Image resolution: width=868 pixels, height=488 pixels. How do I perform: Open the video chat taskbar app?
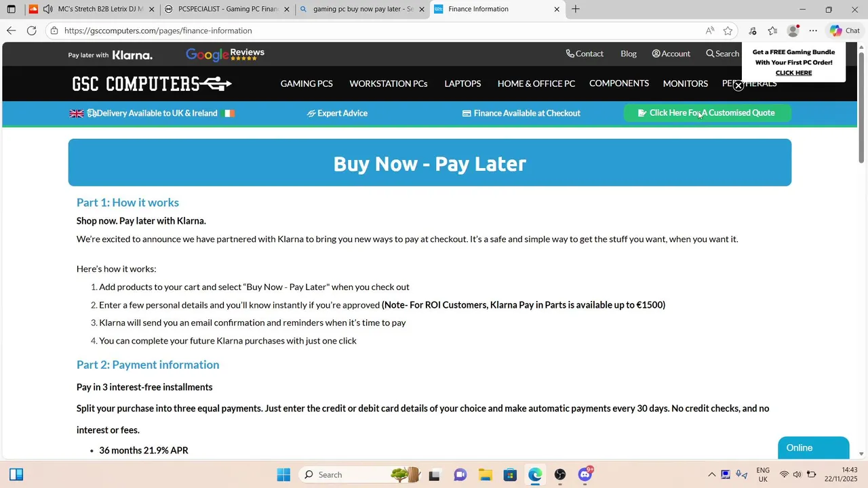pyautogui.click(x=460, y=474)
